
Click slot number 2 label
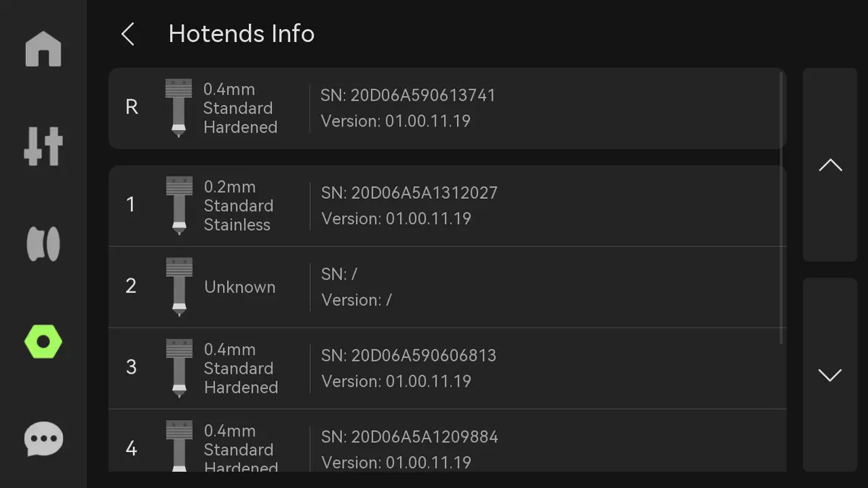click(131, 286)
